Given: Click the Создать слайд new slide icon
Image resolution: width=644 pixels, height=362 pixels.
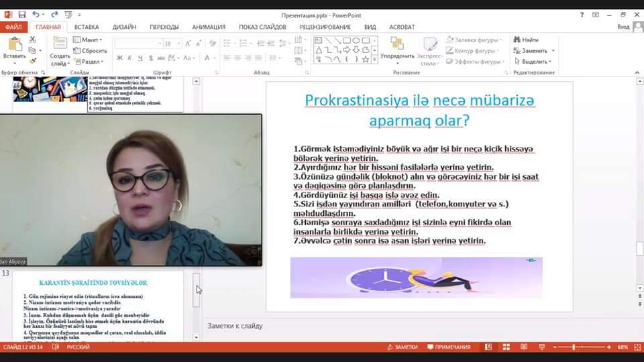Looking at the screenshot, I should coord(60,43).
